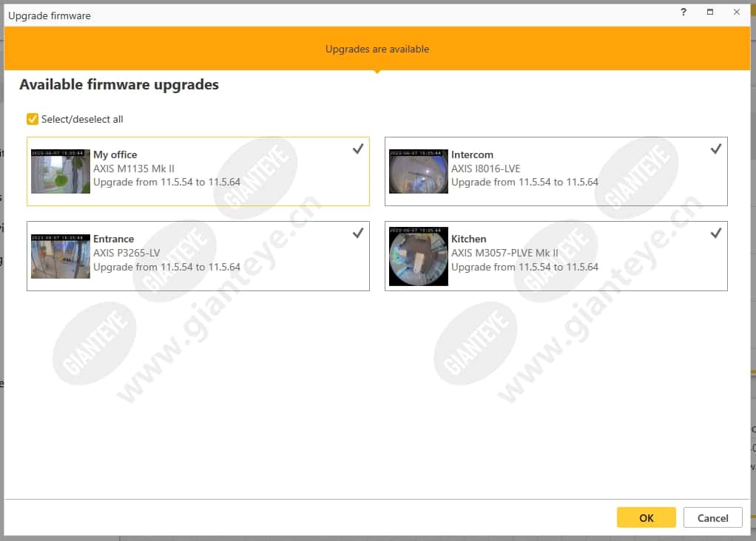Viewport: 756px width, 541px height.
Task: Select the Entrance device name
Action: (x=113, y=239)
